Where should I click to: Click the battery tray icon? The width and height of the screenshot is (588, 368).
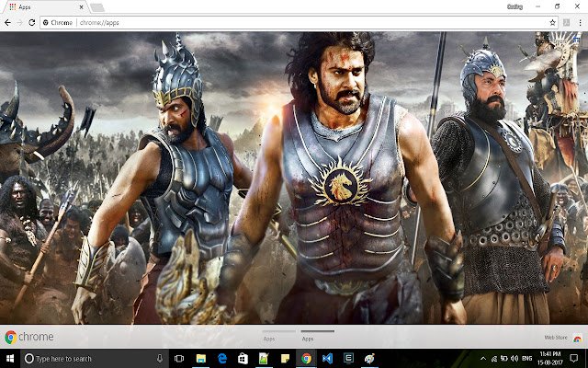point(504,359)
